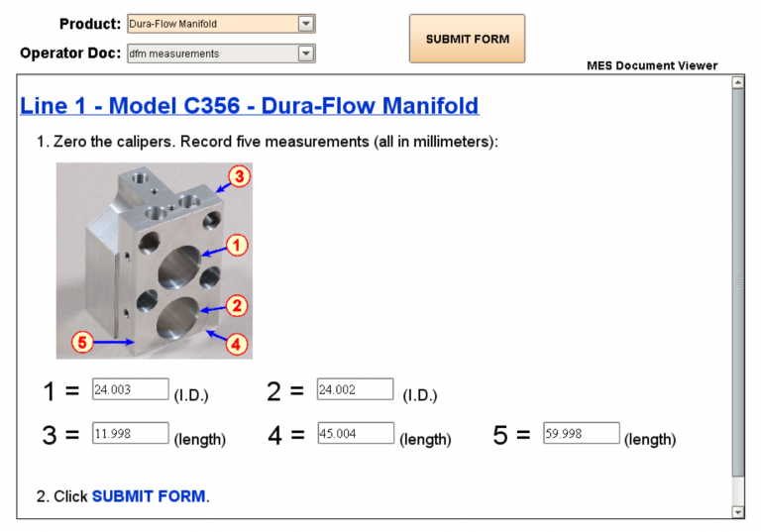Click the blue SUBMIT FORM instruction text
Screen dimensions: 761x532
point(149,495)
